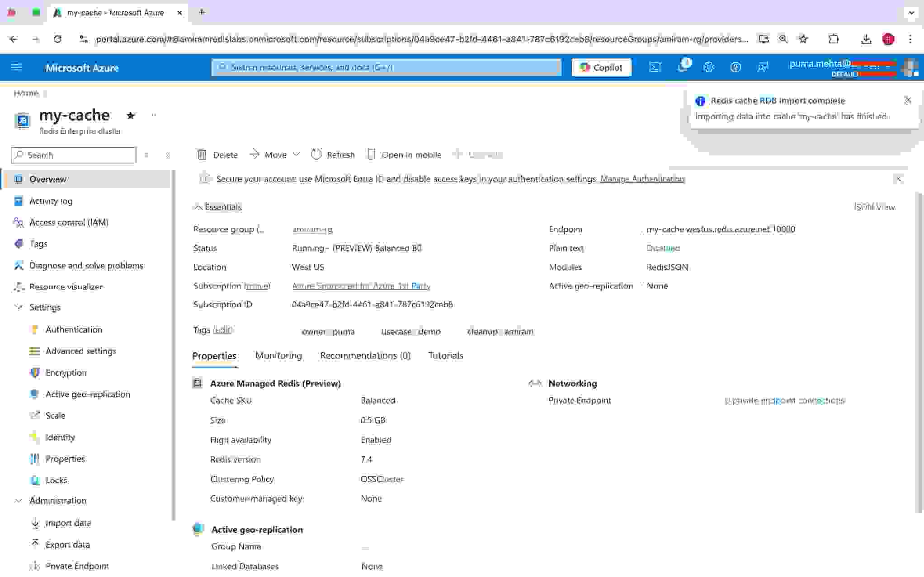This screenshot has width=924, height=577.
Task: Open the Move dropdown arrow
Action: [x=297, y=155]
